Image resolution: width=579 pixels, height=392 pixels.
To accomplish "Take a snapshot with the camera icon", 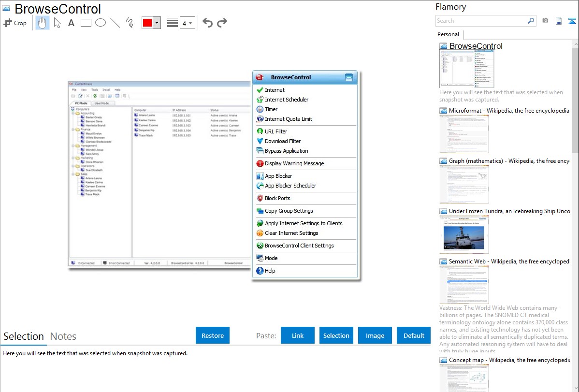I will (x=545, y=21).
